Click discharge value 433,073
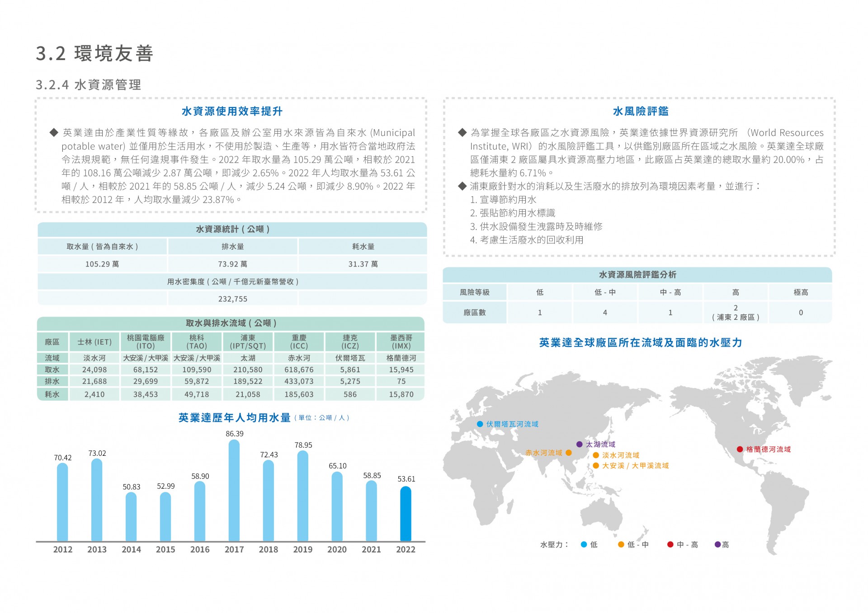This screenshot has width=868, height=613. click(x=299, y=382)
